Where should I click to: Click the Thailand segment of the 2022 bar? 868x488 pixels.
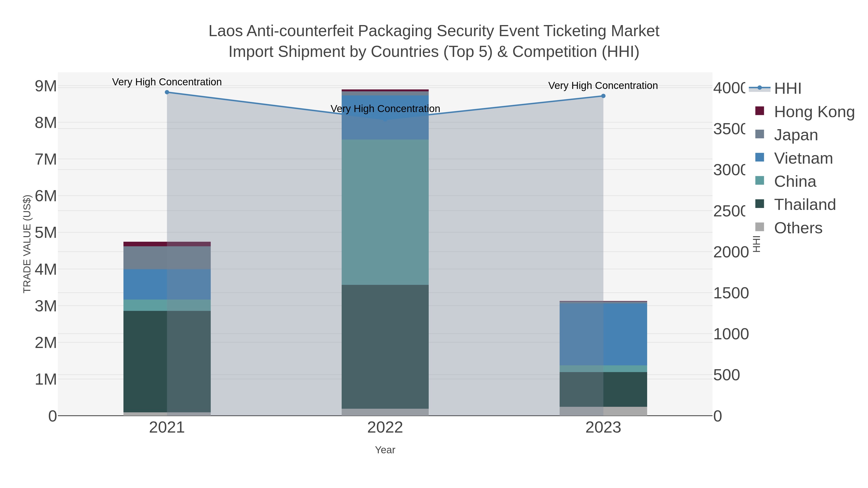coord(385,347)
